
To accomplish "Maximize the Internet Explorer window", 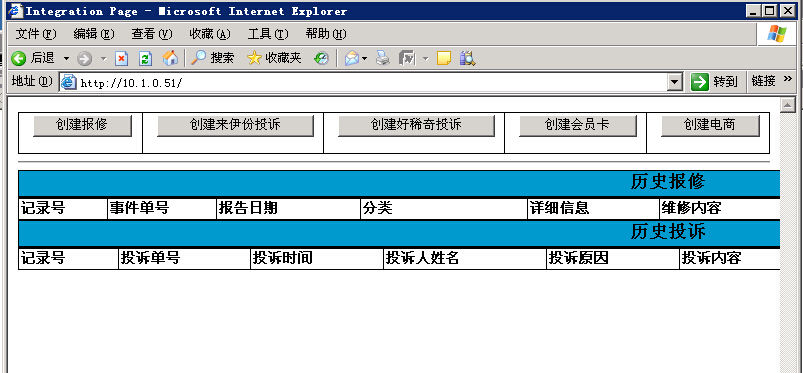I will (x=770, y=11).
